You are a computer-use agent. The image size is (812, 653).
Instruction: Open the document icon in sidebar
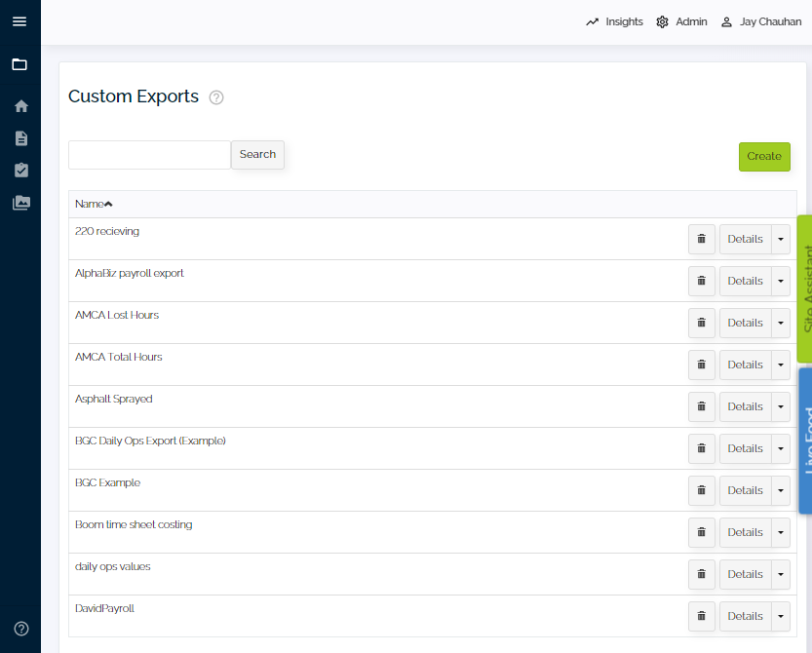pos(21,138)
